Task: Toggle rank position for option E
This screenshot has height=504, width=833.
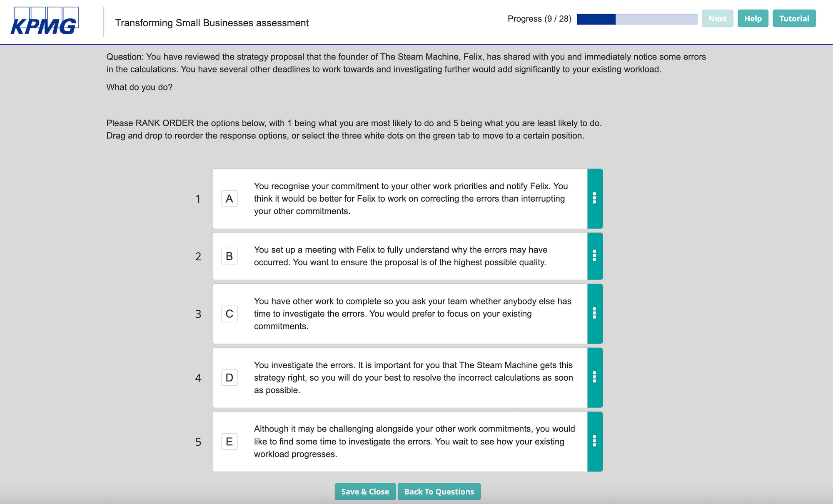Action: click(594, 442)
